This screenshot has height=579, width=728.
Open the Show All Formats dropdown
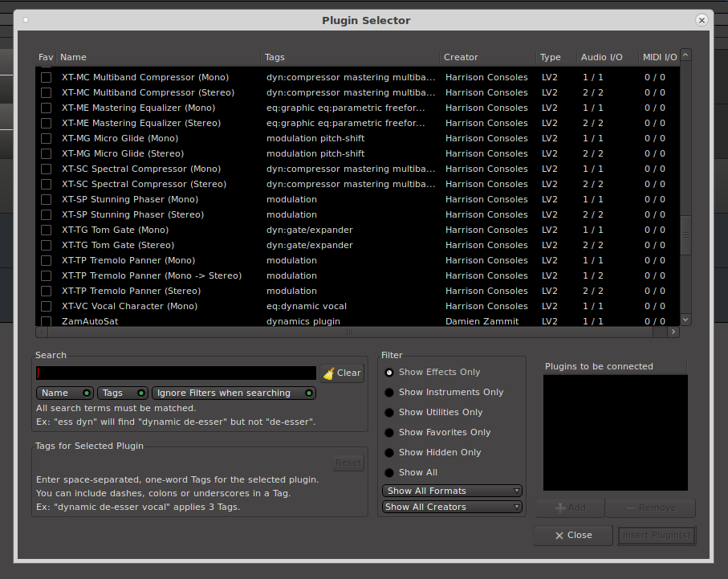(452, 491)
